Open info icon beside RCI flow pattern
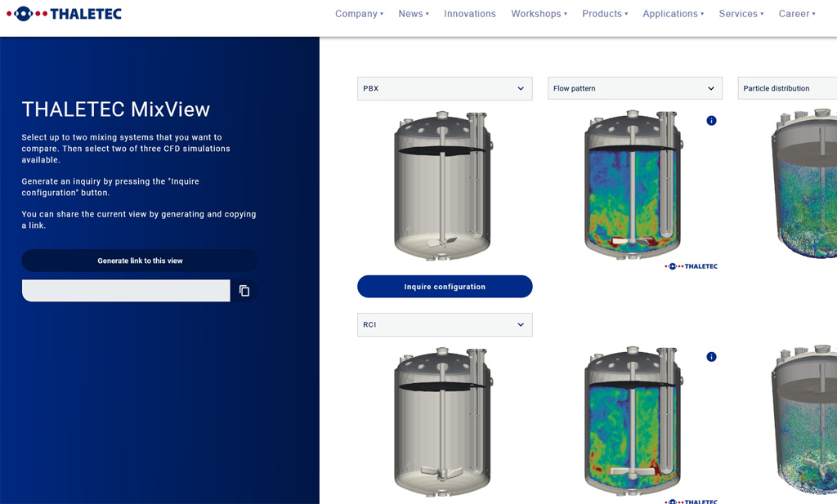 click(x=711, y=357)
